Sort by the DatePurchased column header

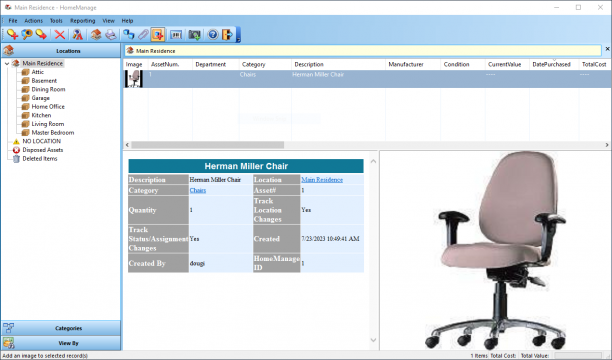coord(554,64)
